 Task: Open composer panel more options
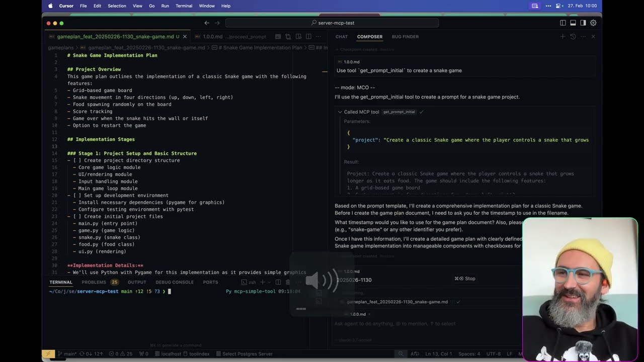[x=583, y=37]
